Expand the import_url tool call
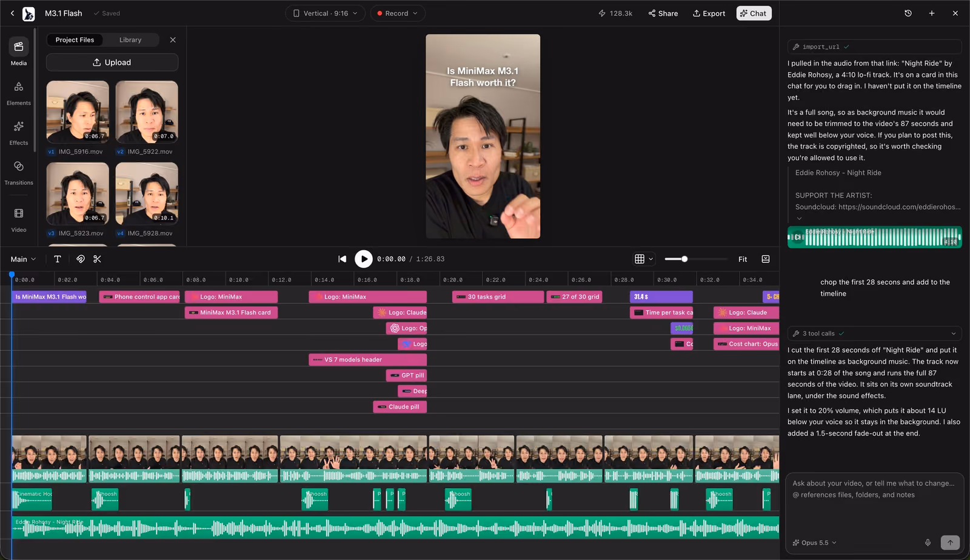 click(874, 47)
